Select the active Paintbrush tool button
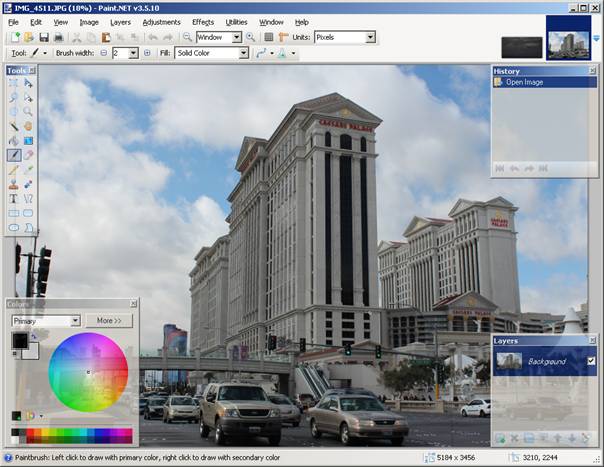Image resolution: width=604 pixels, height=467 pixels. (13, 155)
